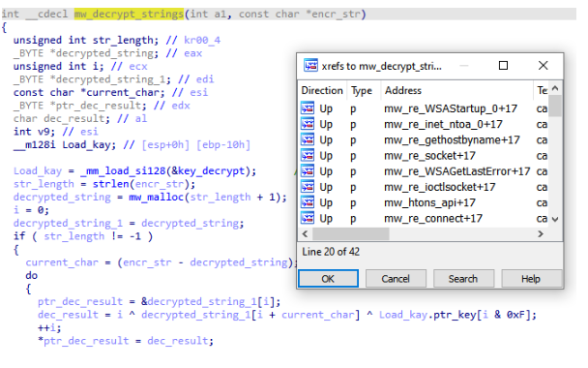This screenshot has height=368, width=588.
Task: Click the xref icon beside mw_re_ioctlsocket+17
Action: tap(308, 187)
